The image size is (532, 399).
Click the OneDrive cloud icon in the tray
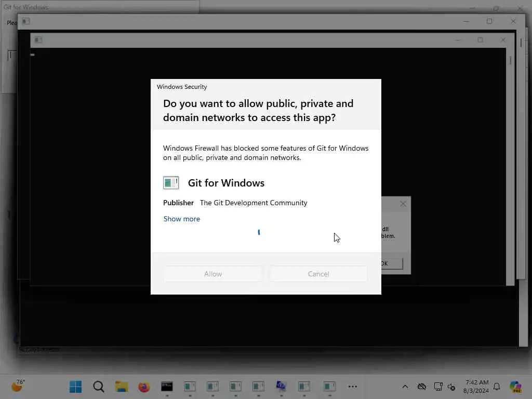click(x=422, y=387)
